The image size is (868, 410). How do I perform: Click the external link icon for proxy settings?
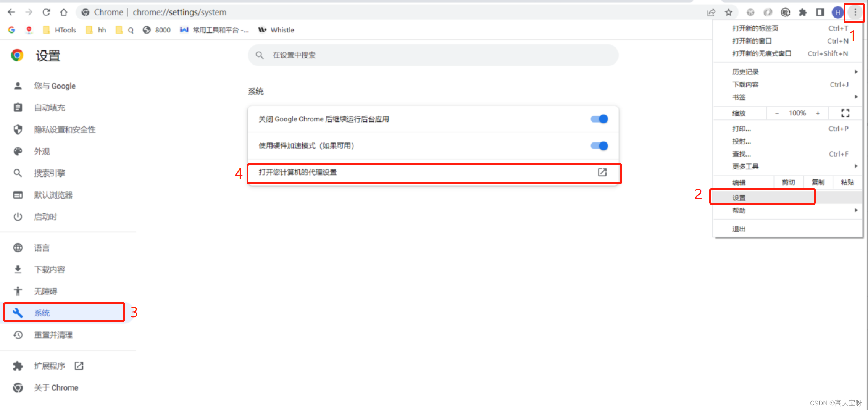tap(602, 172)
